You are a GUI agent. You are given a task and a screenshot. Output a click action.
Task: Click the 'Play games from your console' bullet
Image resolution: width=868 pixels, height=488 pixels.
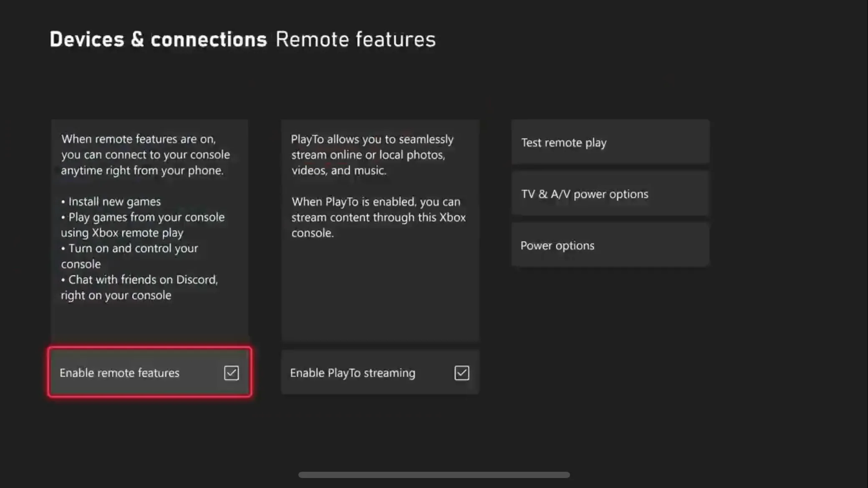146,217
